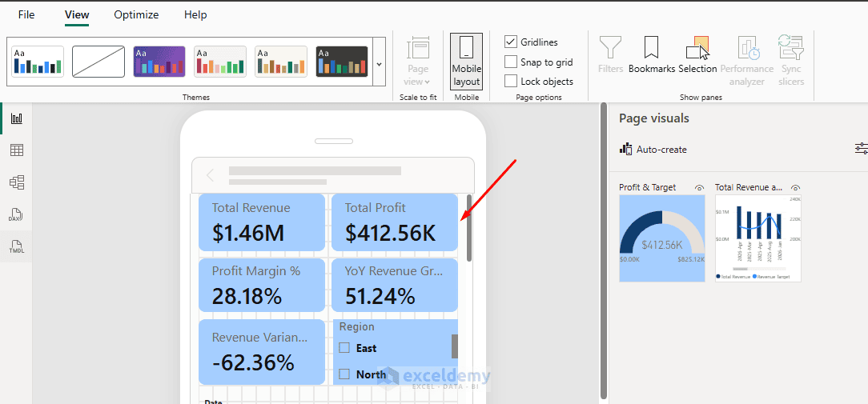
Task: Check the East region checkbox
Action: (x=344, y=348)
